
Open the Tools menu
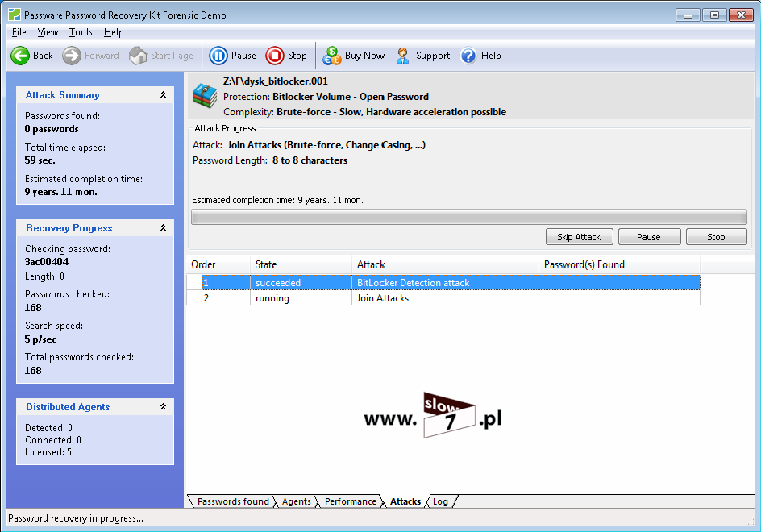click(x=81, y=32)
